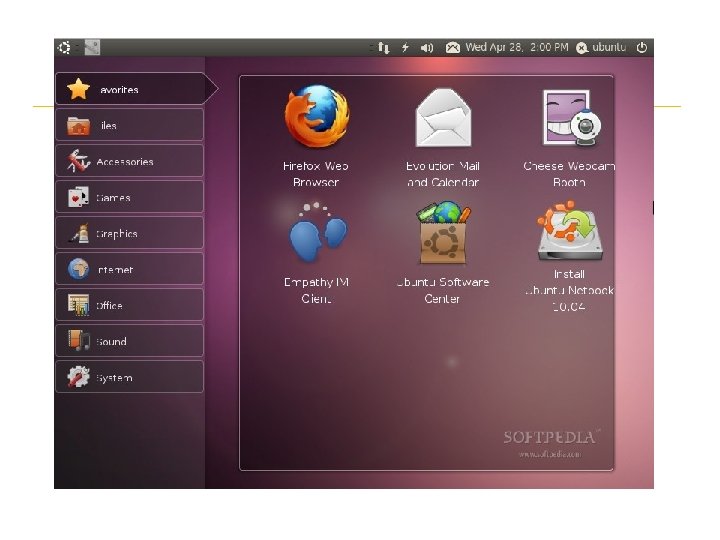Click the Files home folder icon

(x=79, y=126)
